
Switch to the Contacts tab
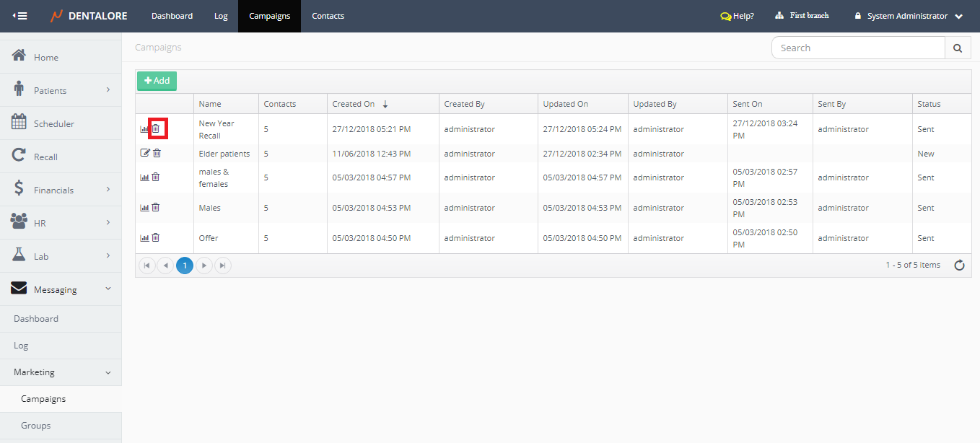click(x=328, y=16)
